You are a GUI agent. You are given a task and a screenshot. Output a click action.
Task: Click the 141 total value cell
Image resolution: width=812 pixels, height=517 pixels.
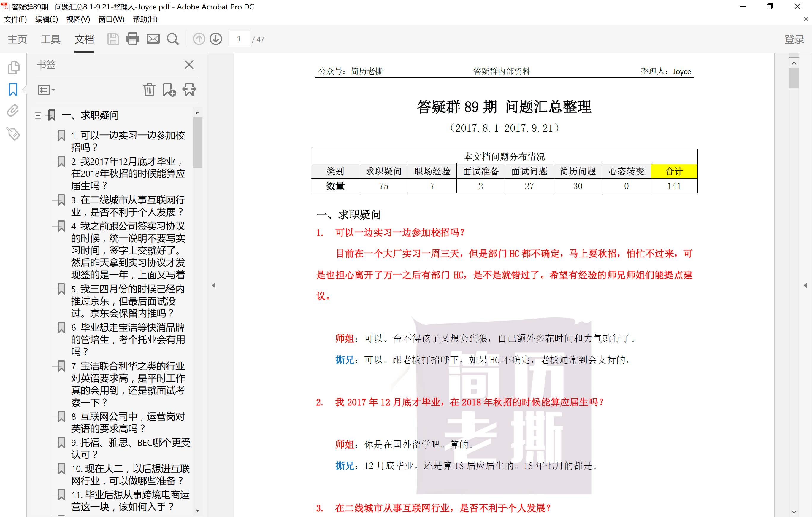[674, 186]
